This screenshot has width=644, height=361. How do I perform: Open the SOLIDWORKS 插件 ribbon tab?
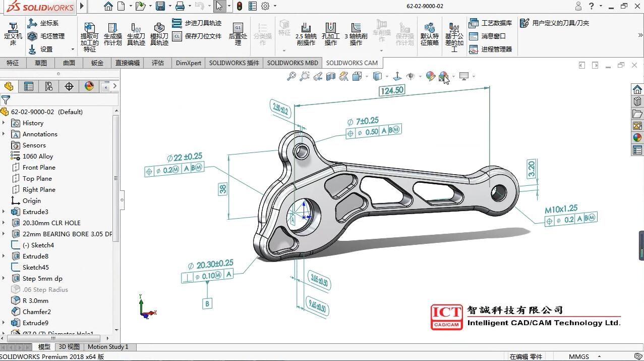pos(234,63)
